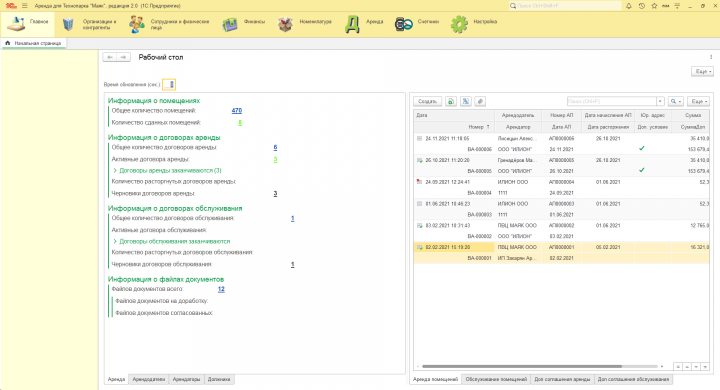Viewport: 720px width, 390px height.
Task: Click the row icon of 24.11.2021 entry
Action: (x=419, y=138)
